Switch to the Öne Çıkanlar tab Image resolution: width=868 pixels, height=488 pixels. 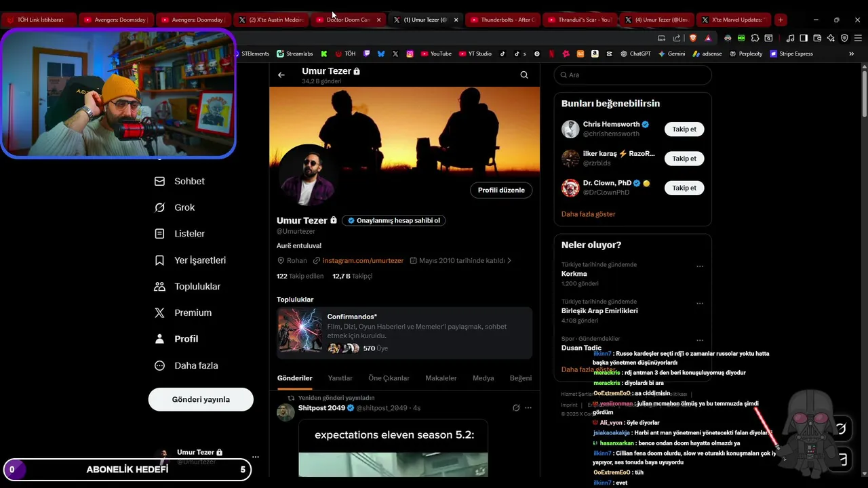coord(389,378)
